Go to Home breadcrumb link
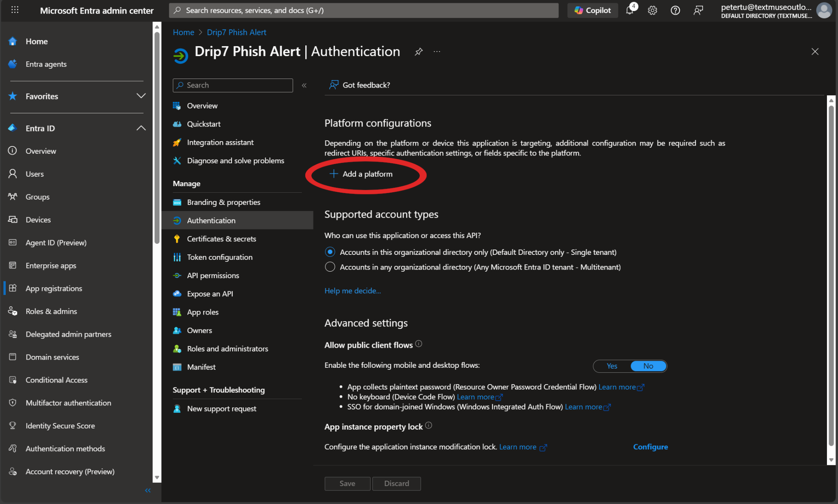The width and height of the screenshot is (838, 504). pos(183,32)
